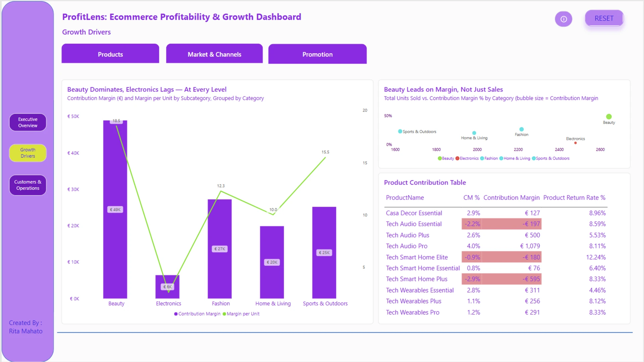Click the Beauty bar in chart
The width and height of the screenshot is (644, 362).
pos(115,209)
